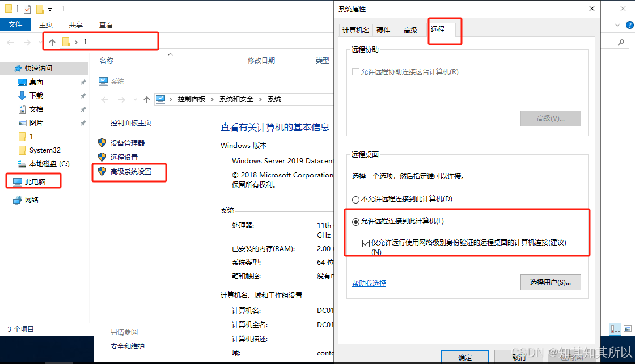Open 安全和维护 under 另请参阅
635x364 pixels.
127,346
